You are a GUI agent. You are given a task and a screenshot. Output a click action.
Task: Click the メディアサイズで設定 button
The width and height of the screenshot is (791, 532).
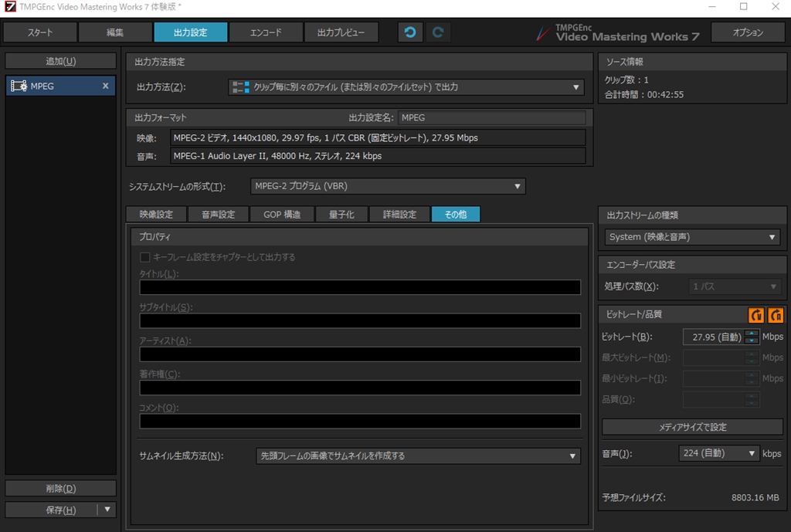tap(691, 426)
